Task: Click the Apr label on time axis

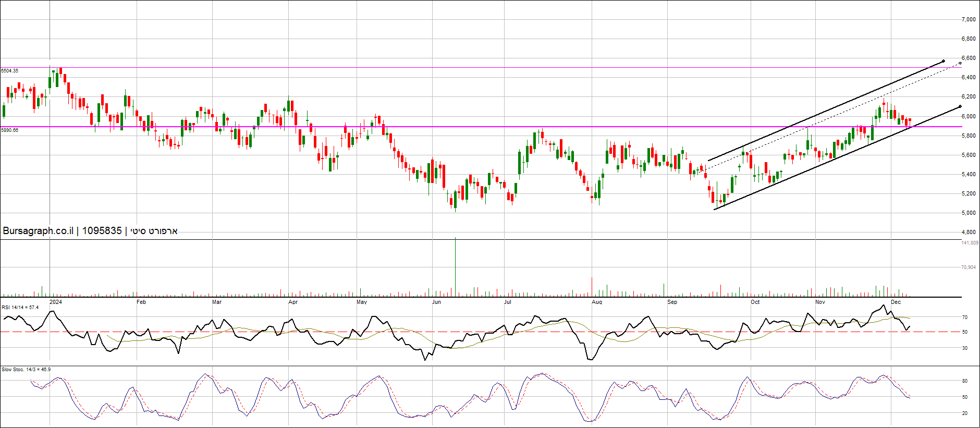Action: pos(293,302)
